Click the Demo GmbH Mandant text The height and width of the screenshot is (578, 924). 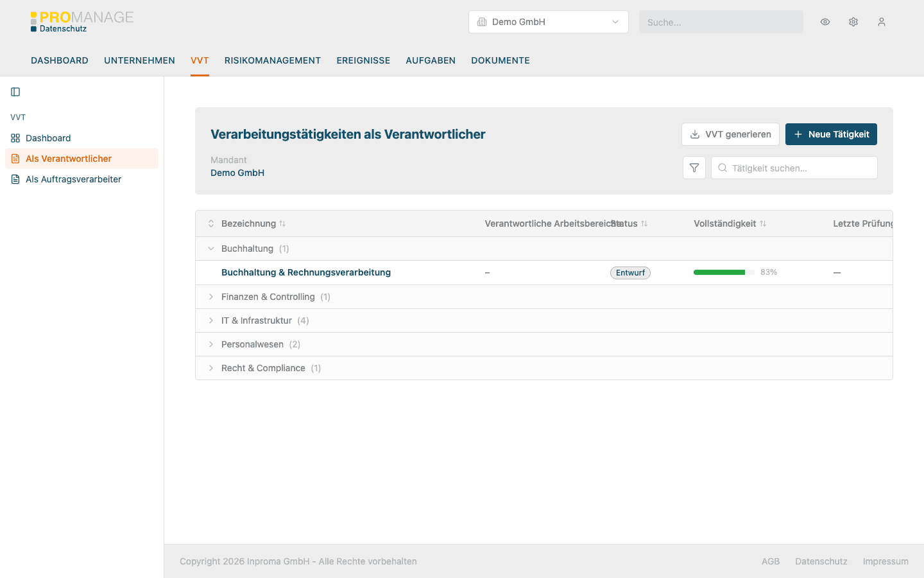(x=237, y=173)
